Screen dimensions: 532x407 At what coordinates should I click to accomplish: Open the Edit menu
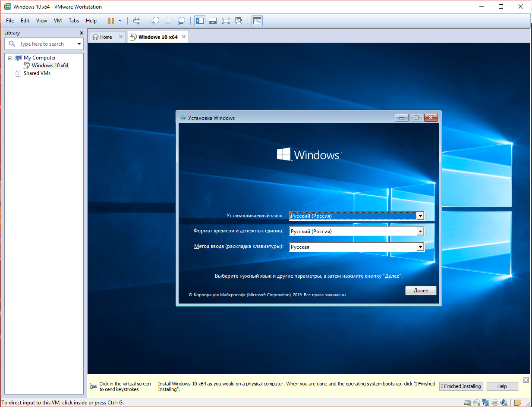[x=25, y=21]
